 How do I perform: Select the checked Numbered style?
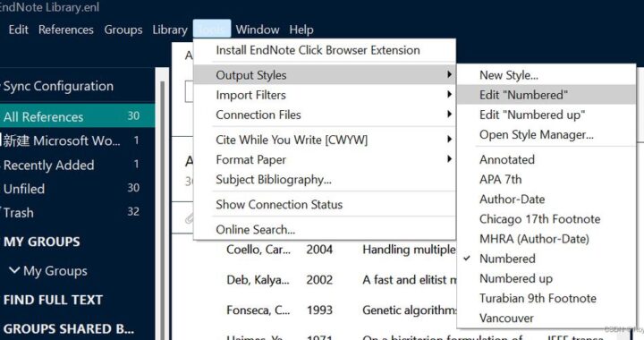coord(547,259)
